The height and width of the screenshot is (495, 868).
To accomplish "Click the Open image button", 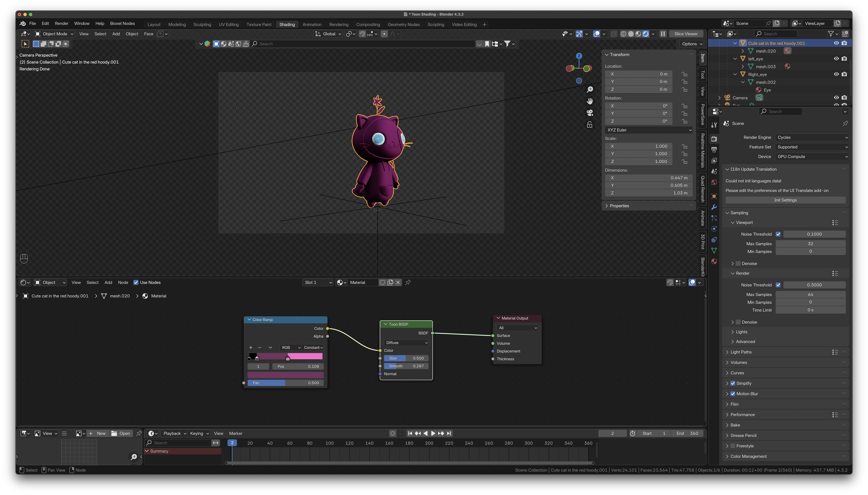I will (121, 434).
